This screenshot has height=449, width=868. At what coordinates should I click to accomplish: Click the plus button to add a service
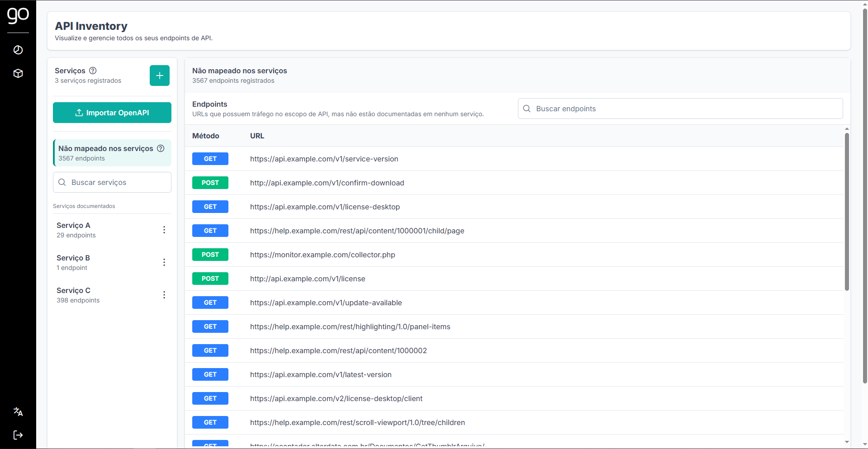(x=160, y=76)
